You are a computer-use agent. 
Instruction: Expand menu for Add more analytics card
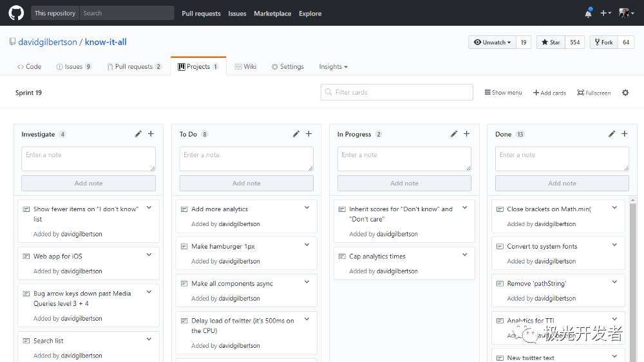[x=307, y=208]
